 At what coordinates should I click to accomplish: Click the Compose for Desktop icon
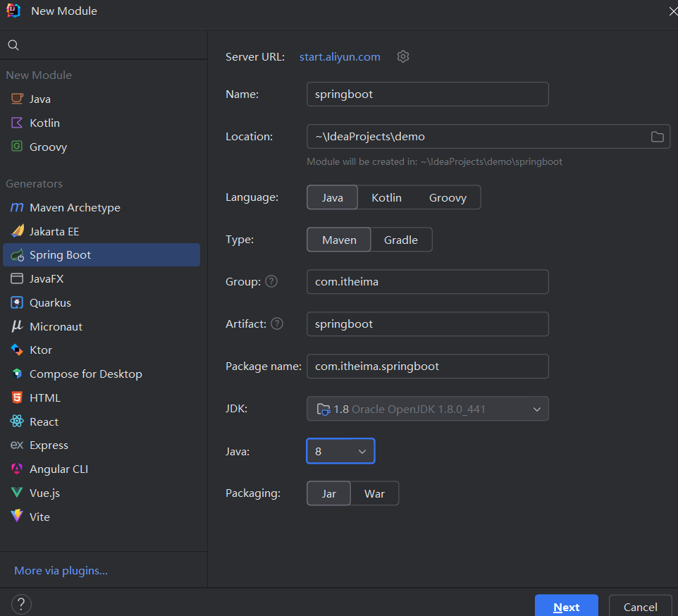[17, 374]
